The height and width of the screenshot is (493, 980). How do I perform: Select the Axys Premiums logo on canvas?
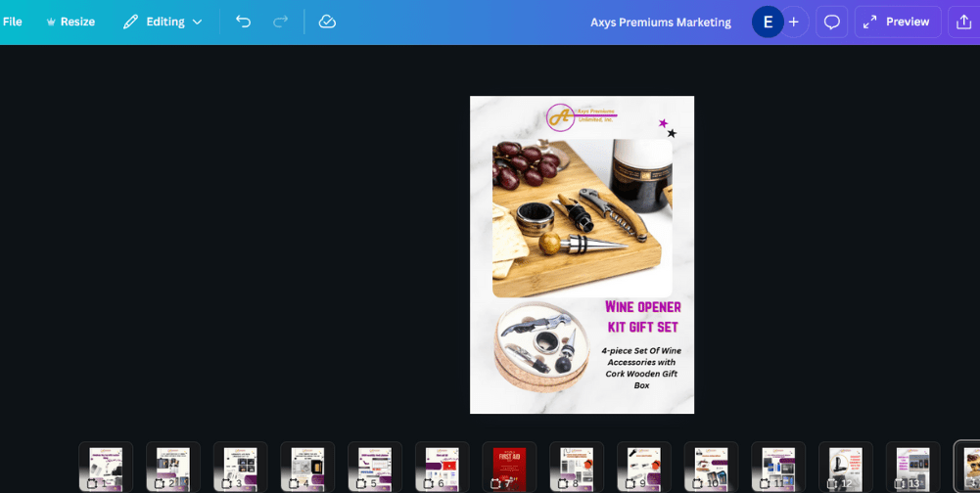(582, 116)
